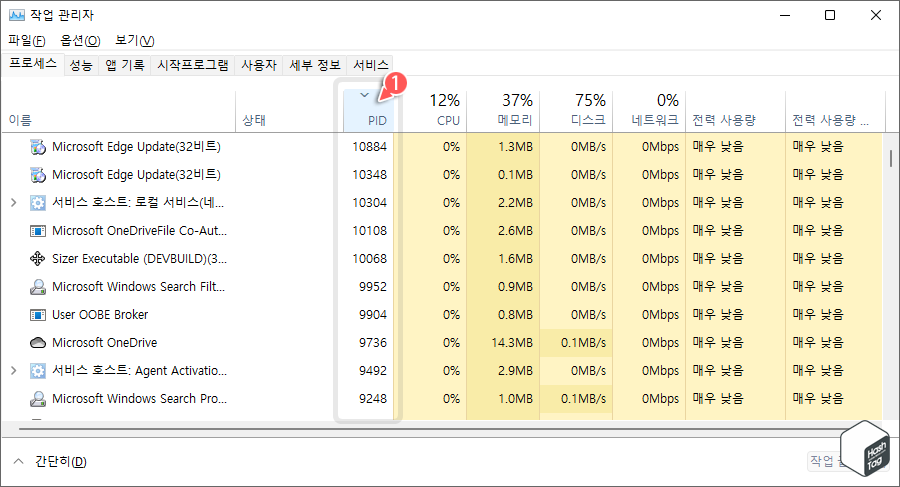Select the PID value 10884
Screen dimensions: 900x487
[369, 147]
